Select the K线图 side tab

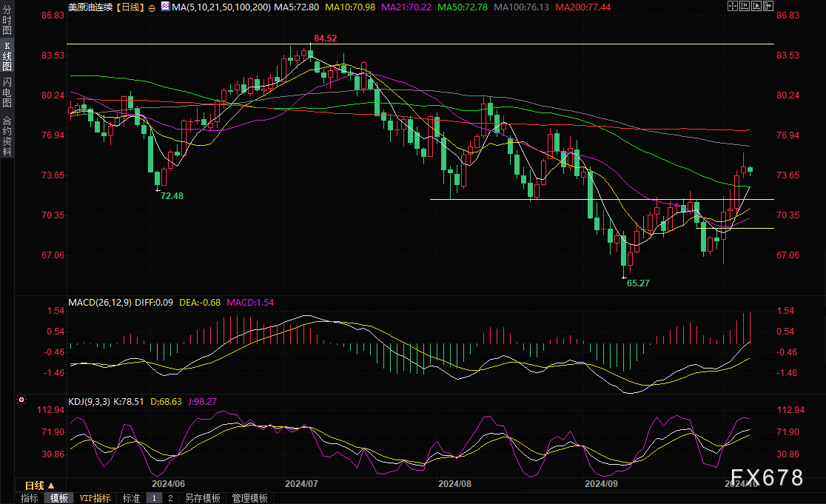pyautogui.click(x=7, y=57)
